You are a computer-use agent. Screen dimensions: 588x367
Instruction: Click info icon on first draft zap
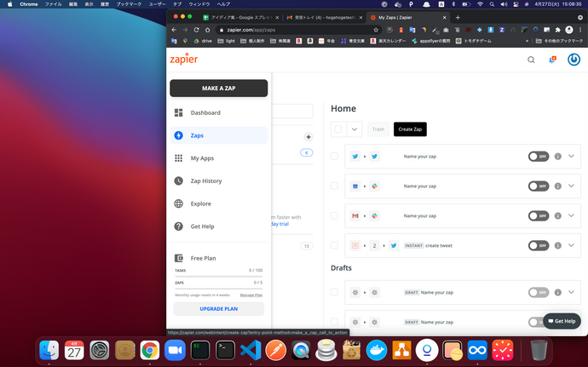coord(558,292)
